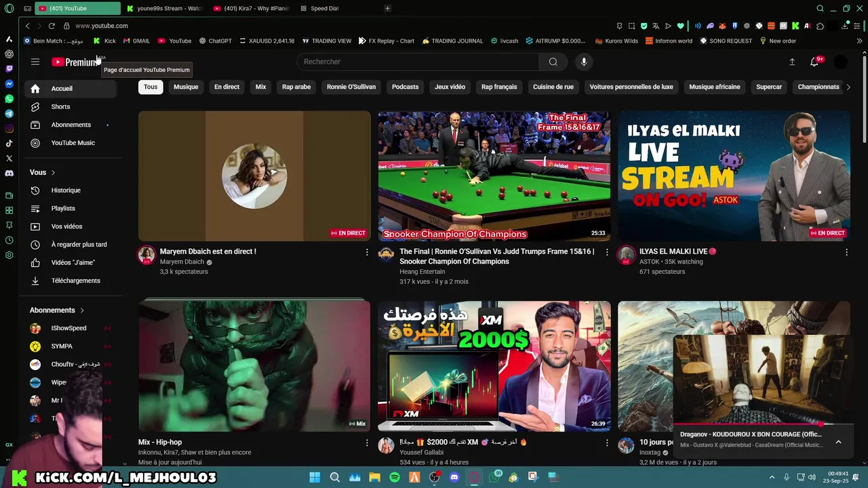Click the Rechercher search field

[x=418, y=62]
